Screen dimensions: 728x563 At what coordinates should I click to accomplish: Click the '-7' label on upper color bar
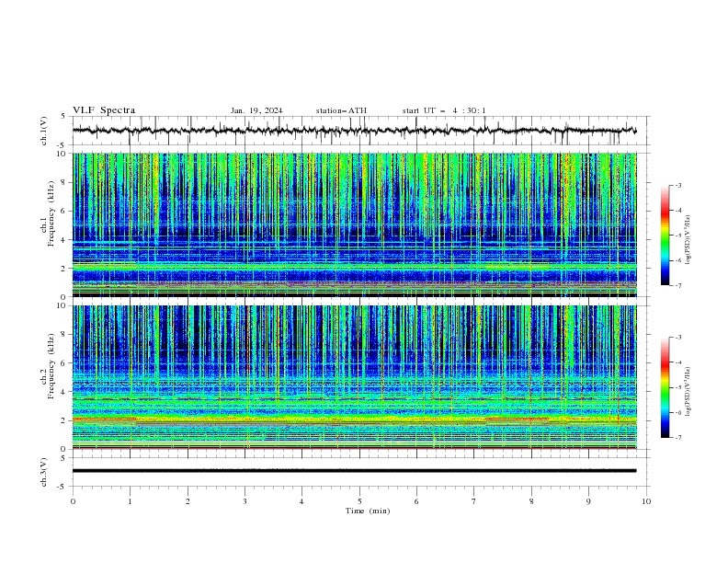[678, 285]
